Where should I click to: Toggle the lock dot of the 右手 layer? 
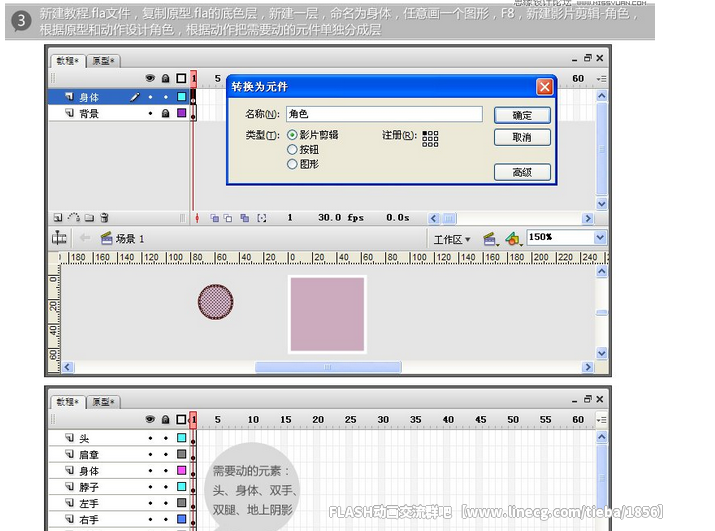coord(166,520)
